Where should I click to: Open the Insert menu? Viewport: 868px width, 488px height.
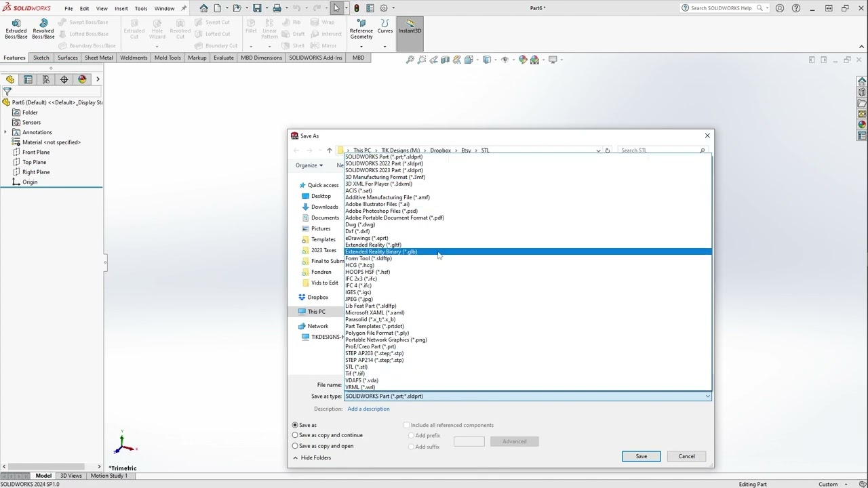click(121, 8)
